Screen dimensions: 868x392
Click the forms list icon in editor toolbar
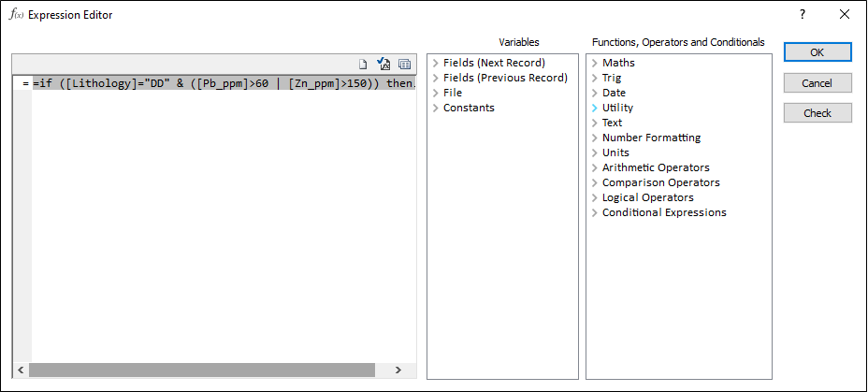pos(404,65)
